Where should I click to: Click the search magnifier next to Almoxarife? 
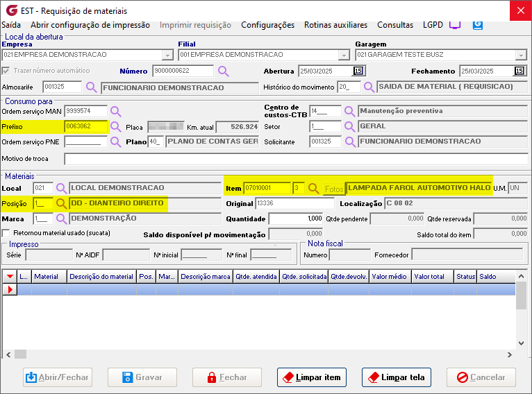coord(91,87)
